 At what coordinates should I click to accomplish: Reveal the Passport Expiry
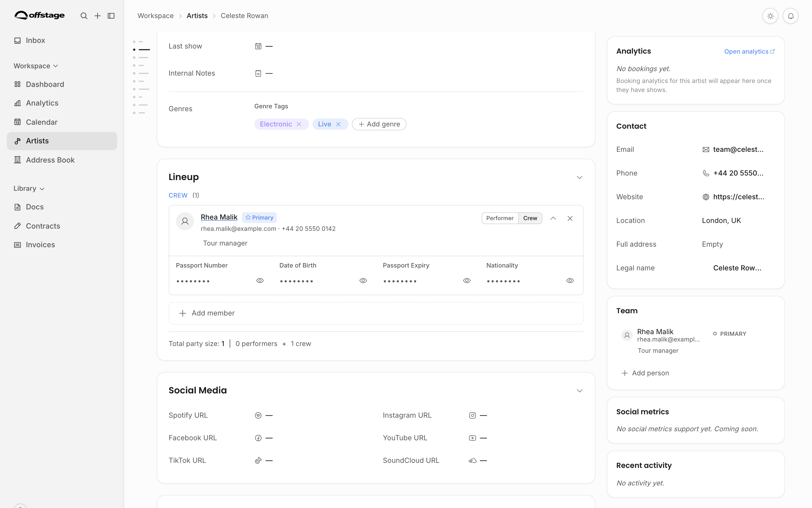tap(467, 281)
